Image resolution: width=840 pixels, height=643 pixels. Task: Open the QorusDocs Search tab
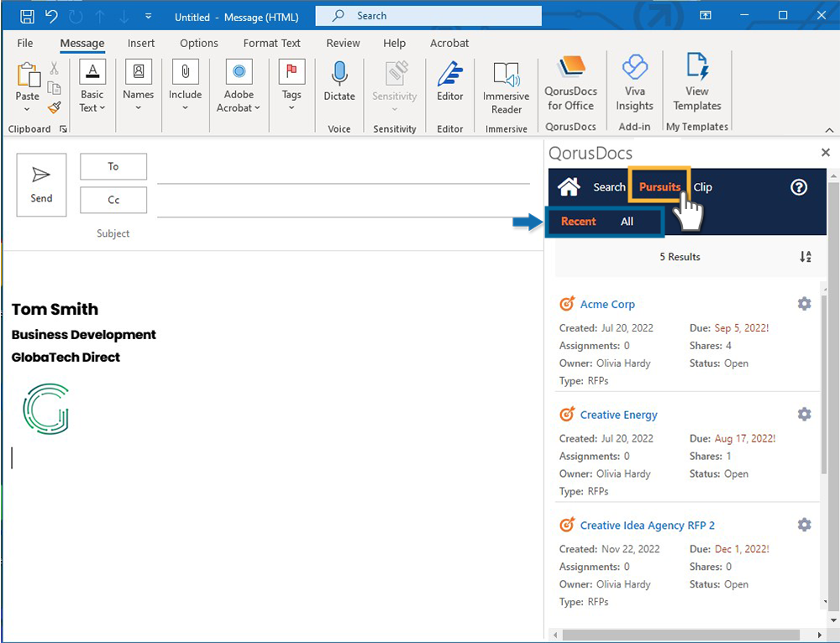[x=609, y=187]
